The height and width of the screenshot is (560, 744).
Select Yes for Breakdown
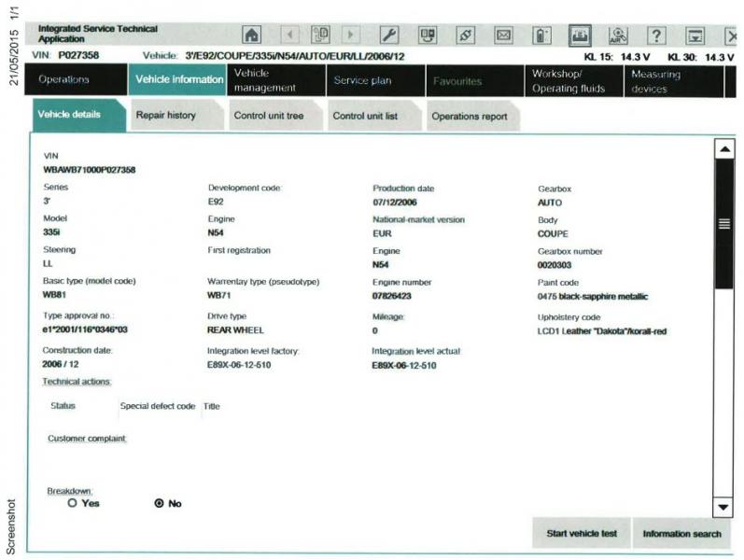[72, 502]
